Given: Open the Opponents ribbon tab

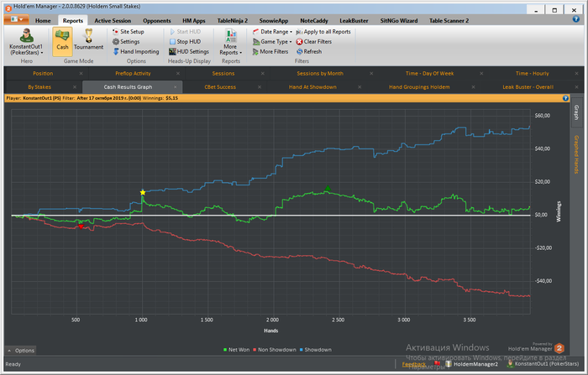Looking at the screenshot, I should 157,21.
